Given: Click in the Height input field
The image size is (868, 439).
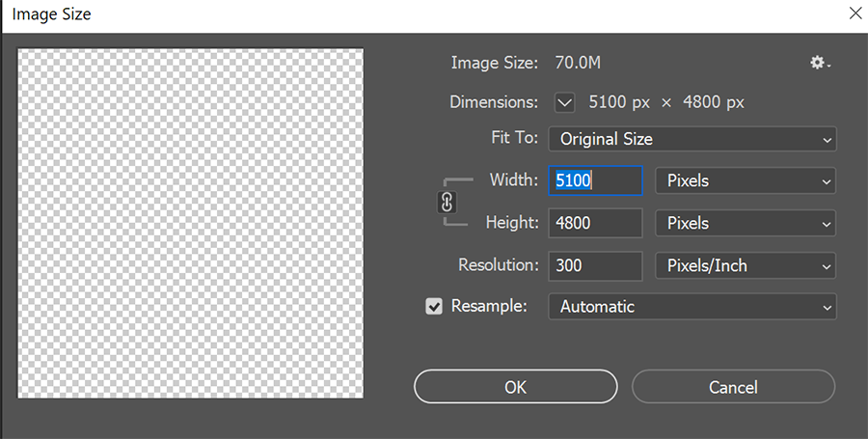Looking at the screenshot, I should (595, 223).
